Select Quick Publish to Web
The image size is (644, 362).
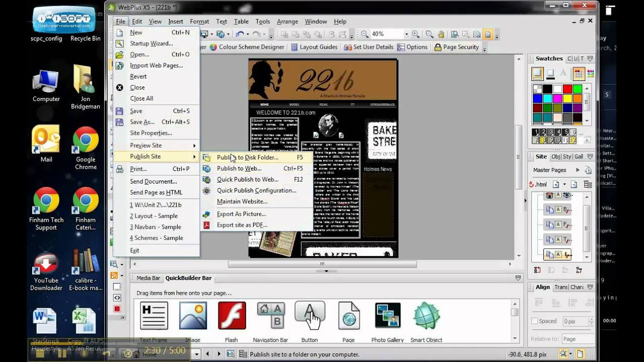pyautogui.click(x=257, y=179)
